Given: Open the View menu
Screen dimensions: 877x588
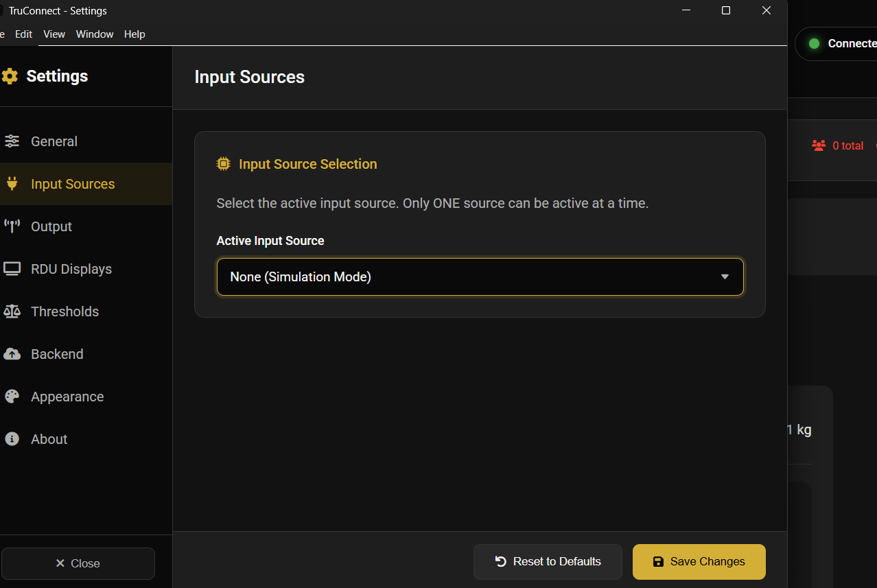Looking at the screenshot, I should coord(54,34).
